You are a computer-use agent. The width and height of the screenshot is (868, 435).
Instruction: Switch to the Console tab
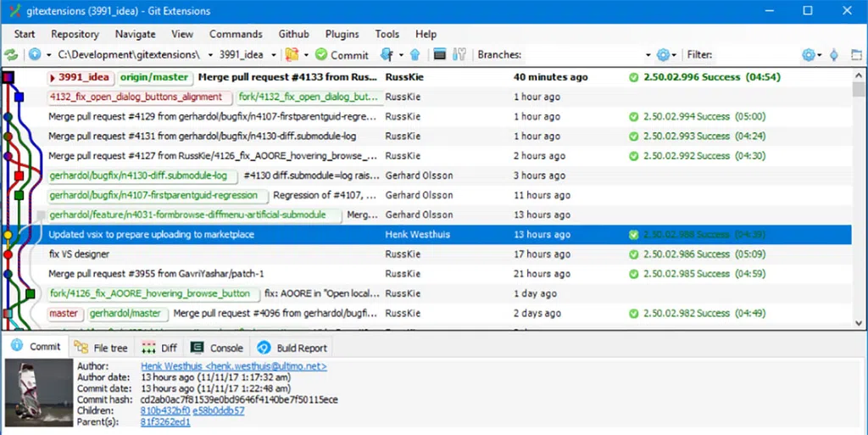pos(216,348)
